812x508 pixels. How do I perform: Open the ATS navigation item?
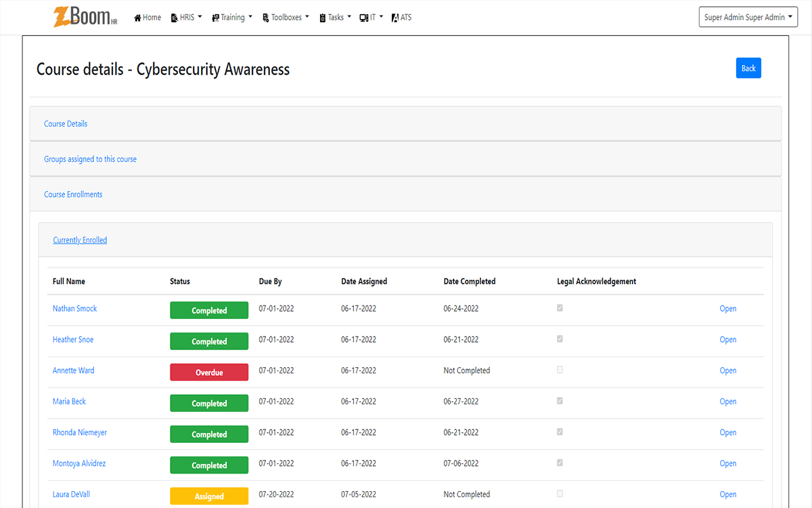pos(401,18)
